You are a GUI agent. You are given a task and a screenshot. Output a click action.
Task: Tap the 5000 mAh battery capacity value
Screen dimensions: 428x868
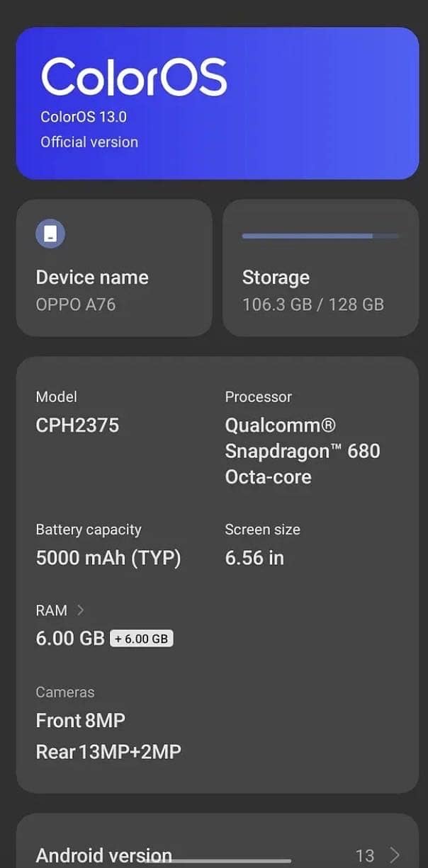[x=108, y=558]
